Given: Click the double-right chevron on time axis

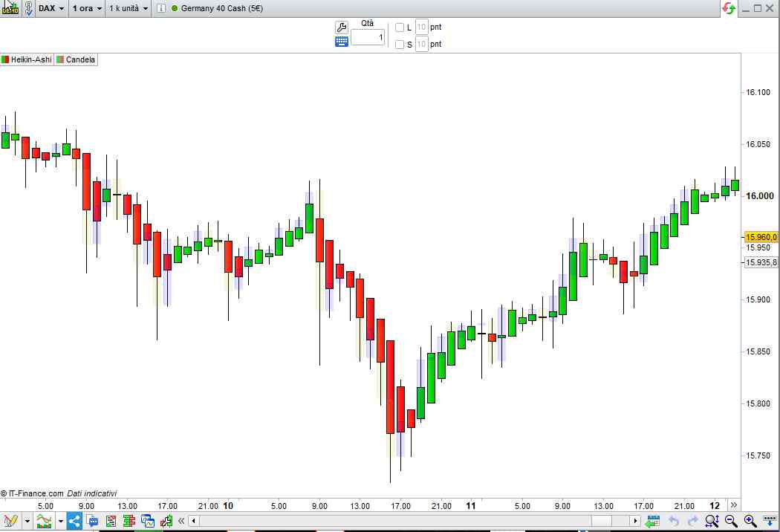Looking at the screenshot, I should coord(734,505).
